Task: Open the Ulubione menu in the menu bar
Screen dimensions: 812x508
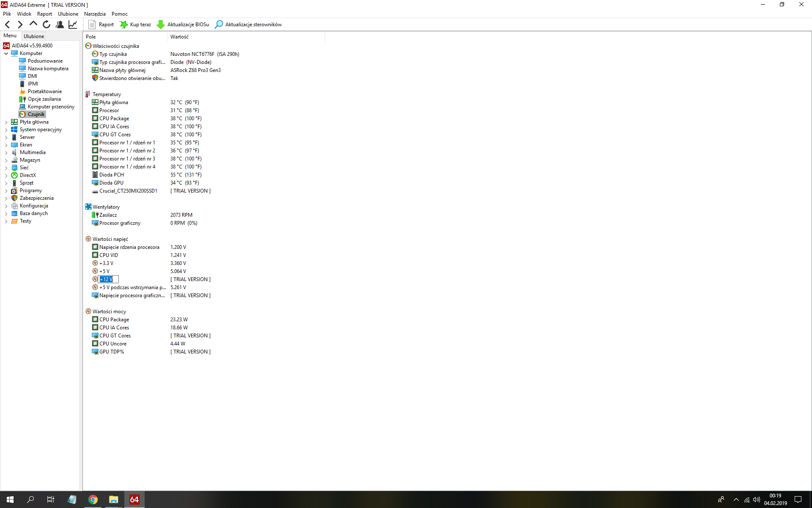Action: point(68,14)
